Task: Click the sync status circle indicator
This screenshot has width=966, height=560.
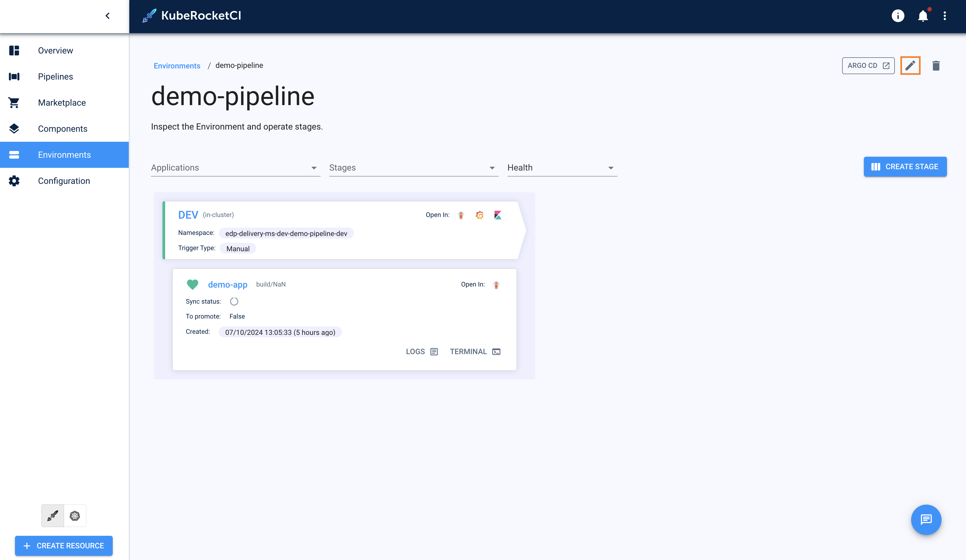Action: pos(233,301)
